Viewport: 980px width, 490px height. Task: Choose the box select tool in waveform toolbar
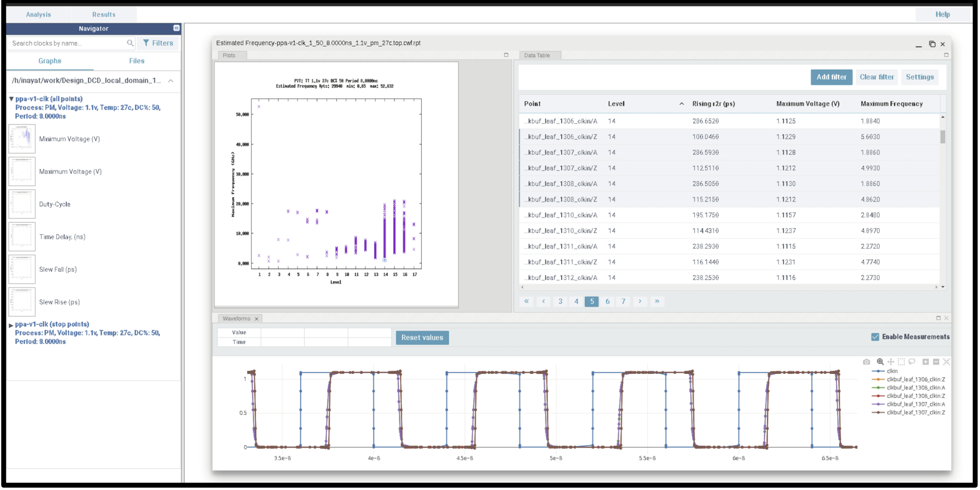(901, 362)
